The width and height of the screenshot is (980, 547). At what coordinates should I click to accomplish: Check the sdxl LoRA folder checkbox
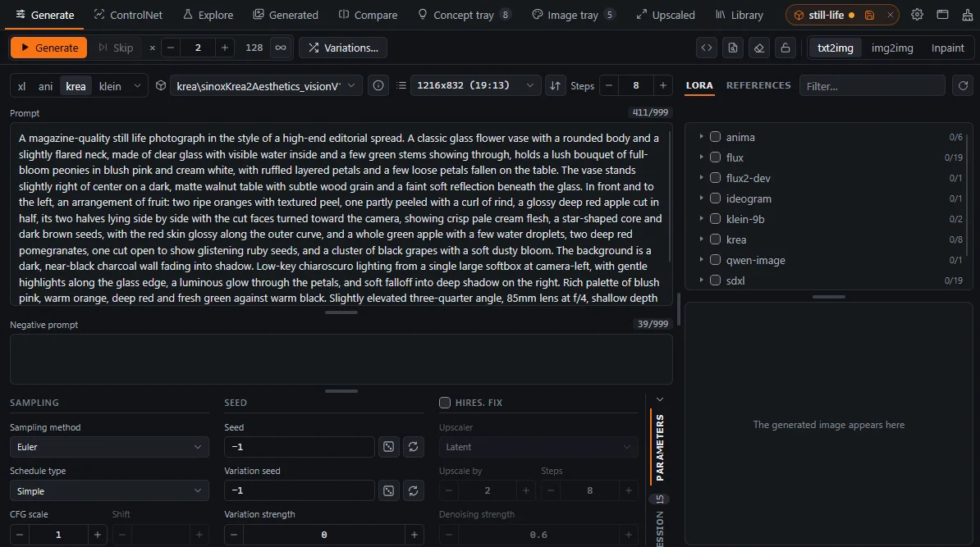point(715,280)
